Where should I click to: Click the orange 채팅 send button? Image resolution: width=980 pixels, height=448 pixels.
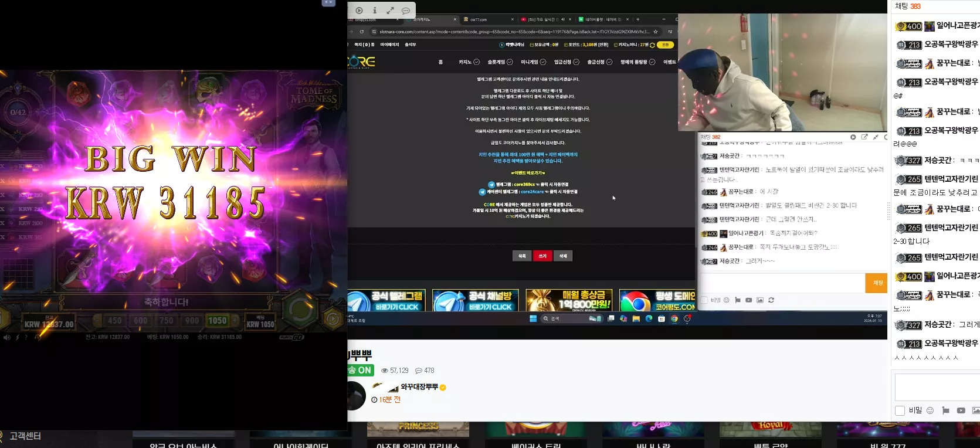pyautogui.click(x=877, y=283)
